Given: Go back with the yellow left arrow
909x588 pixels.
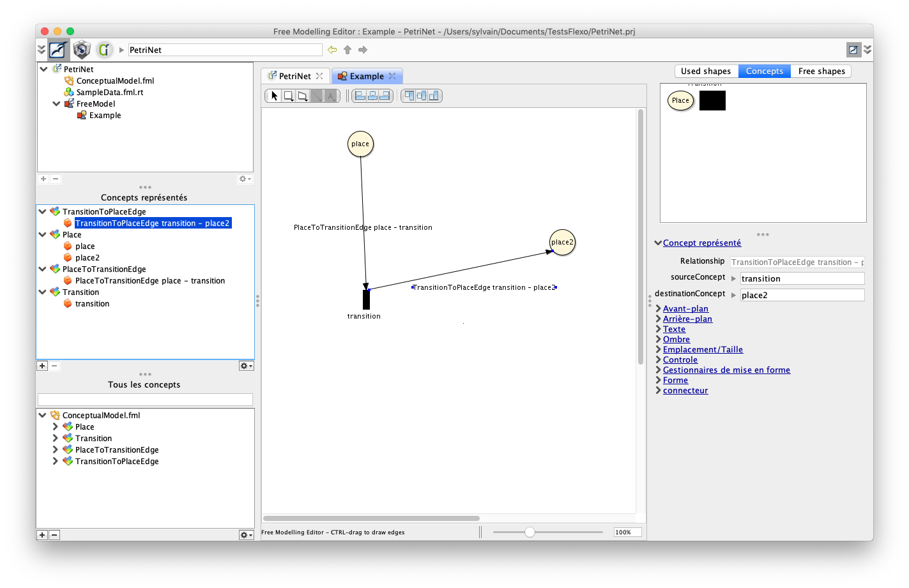Looking at the screenshot, I should tap(332, 50).
